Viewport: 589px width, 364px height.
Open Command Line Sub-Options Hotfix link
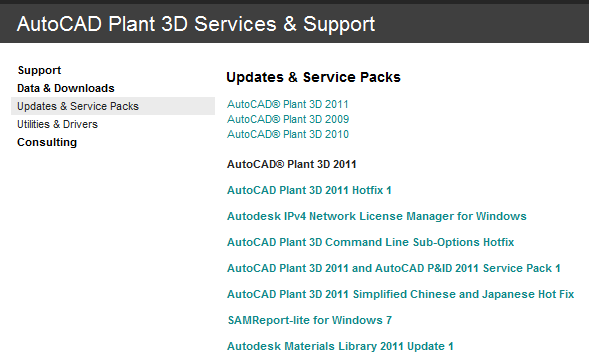[x=370, y=242]
